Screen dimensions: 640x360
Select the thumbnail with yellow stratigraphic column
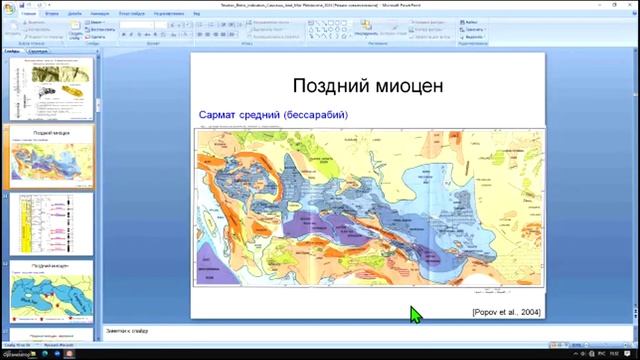point(51,224)
